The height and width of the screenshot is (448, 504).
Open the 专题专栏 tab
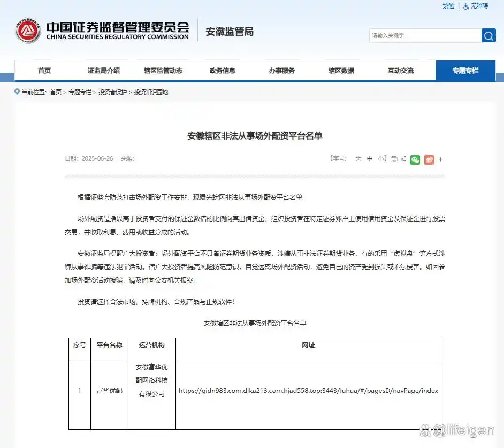click(x=465, y=70)
